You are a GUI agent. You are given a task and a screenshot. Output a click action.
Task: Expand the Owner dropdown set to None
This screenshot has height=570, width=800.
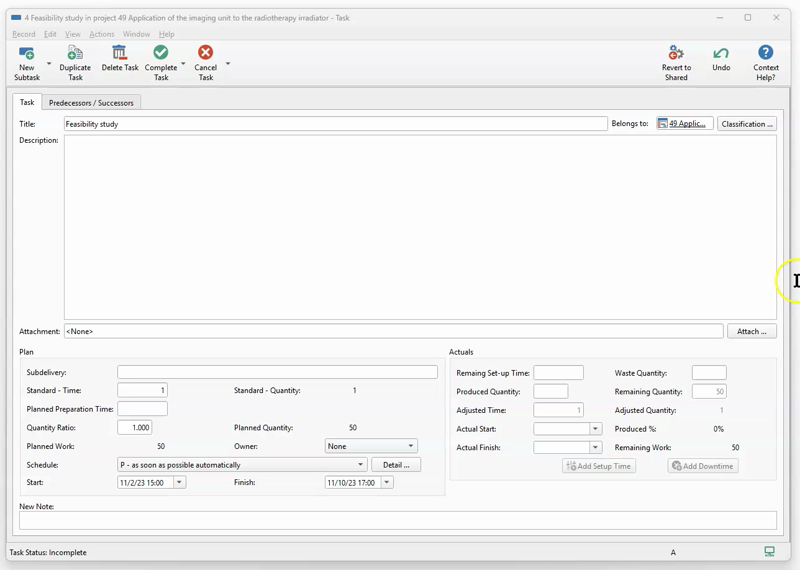(410, 446)
